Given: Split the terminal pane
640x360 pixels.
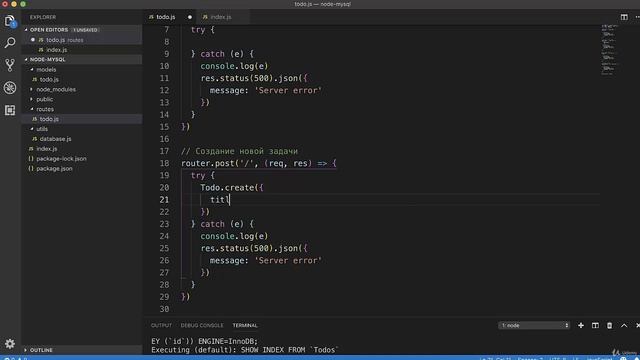Looking at the screenshot, I should 595,325.
